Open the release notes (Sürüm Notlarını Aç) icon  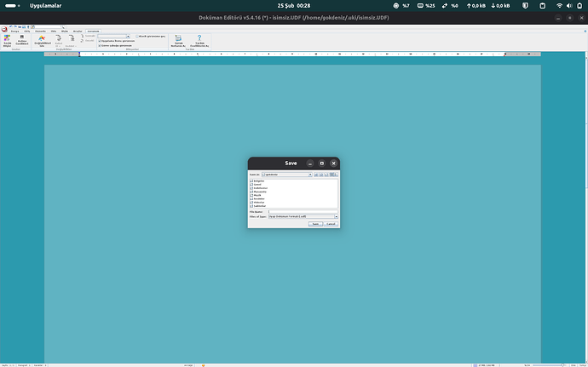pyautogui.click(x=179, y=39)
